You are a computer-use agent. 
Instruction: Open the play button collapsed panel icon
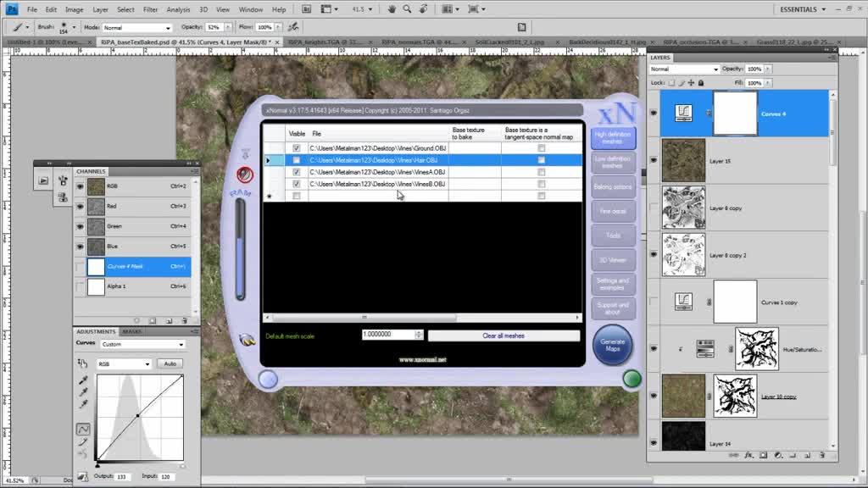tap(43, 180)
